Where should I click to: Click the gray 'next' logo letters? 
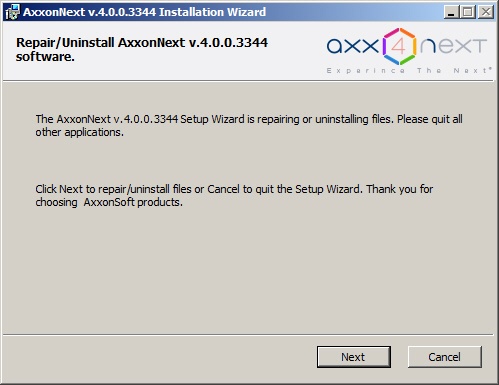(454, 46)
